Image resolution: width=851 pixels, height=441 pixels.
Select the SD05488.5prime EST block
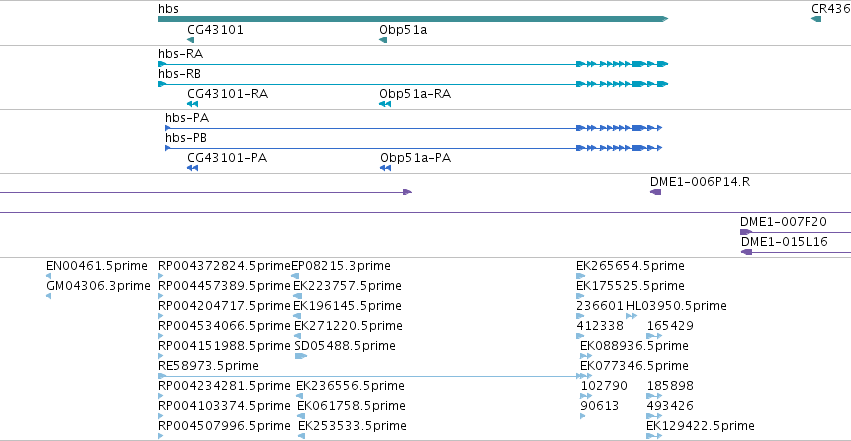click(x=301, y=356)
